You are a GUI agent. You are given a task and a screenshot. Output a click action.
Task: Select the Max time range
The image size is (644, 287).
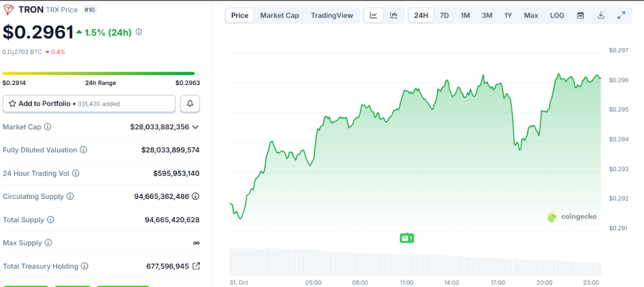(x=531, y=15)
